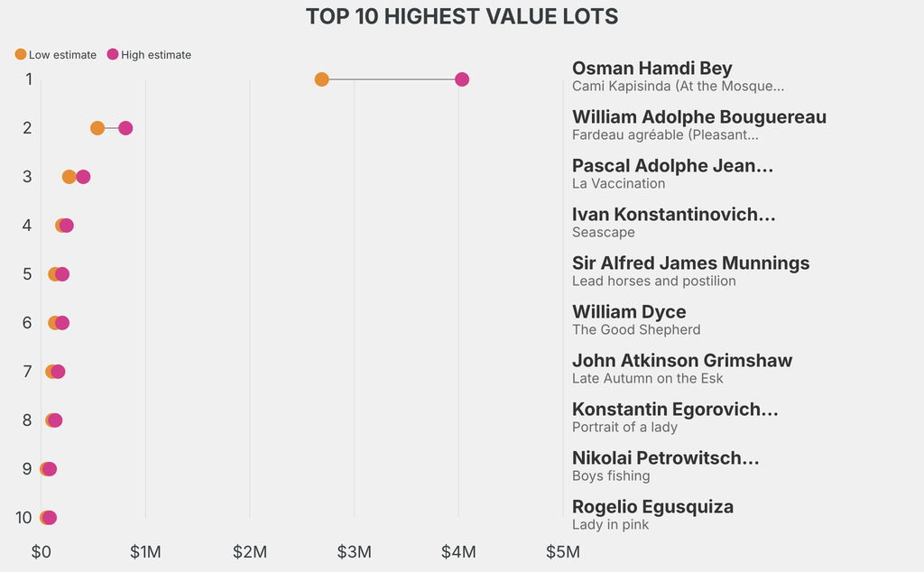Select Bouguereau's high estimate data point
The height and width of the screenshot is (572, 924).
(x=125, y=128)
